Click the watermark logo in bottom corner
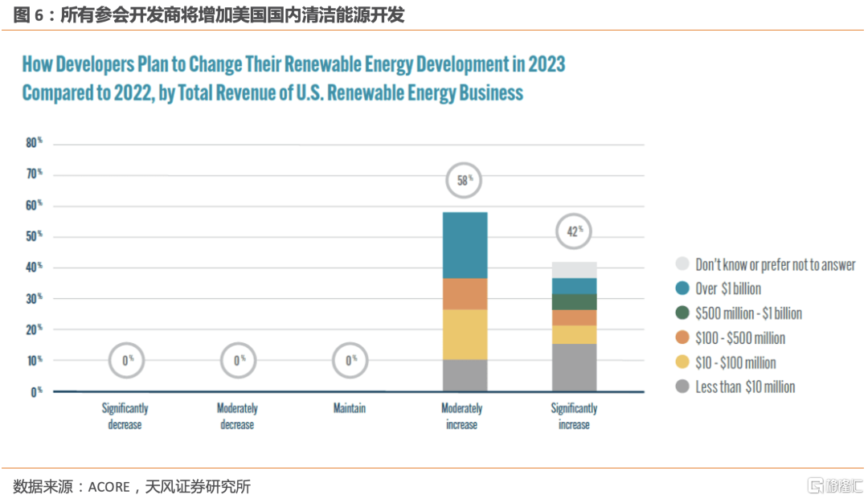The width and height of the screenshot is (868, 499). 835,485
